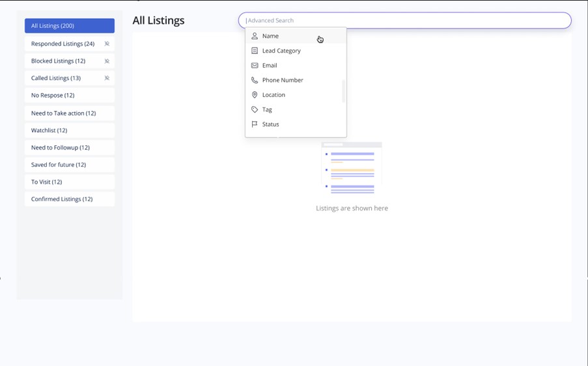This screenshot has width=588, height=366.
Task: View Confirmed Listings (12)
Action: pos(70,199)
